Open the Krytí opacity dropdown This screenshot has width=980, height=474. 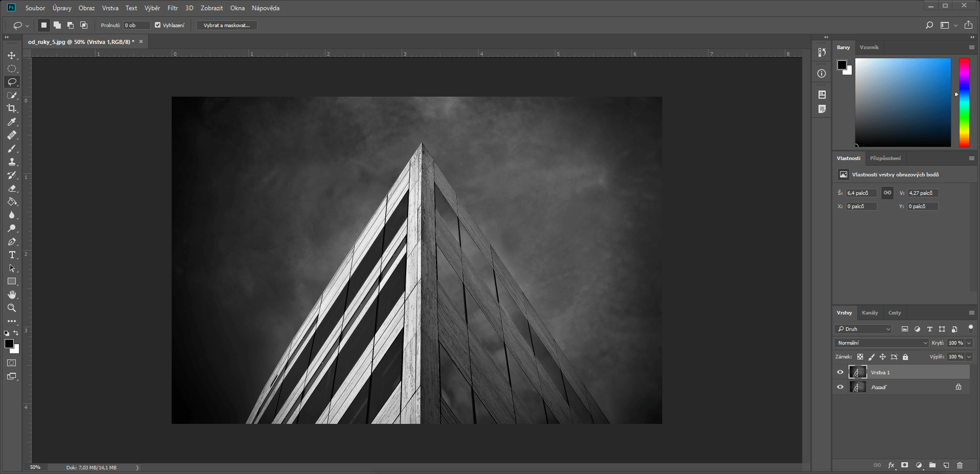tap(970, 343)
